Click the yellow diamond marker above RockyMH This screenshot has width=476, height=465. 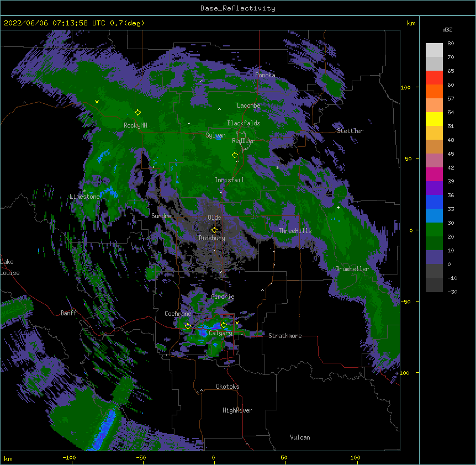tap(137, 113)
